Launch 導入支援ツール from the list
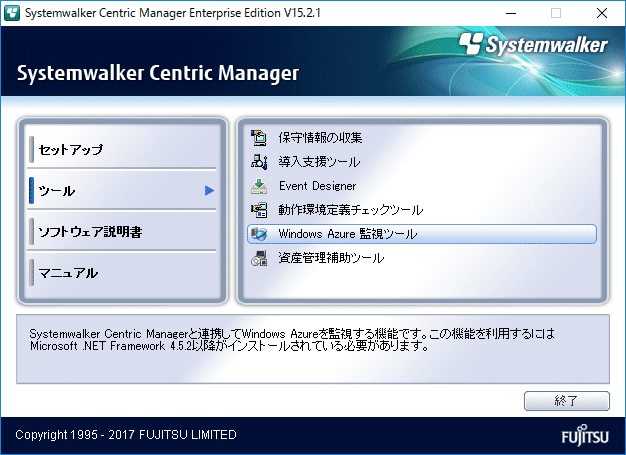The height and width of the screenshot is (455, 626). point(319,162)
